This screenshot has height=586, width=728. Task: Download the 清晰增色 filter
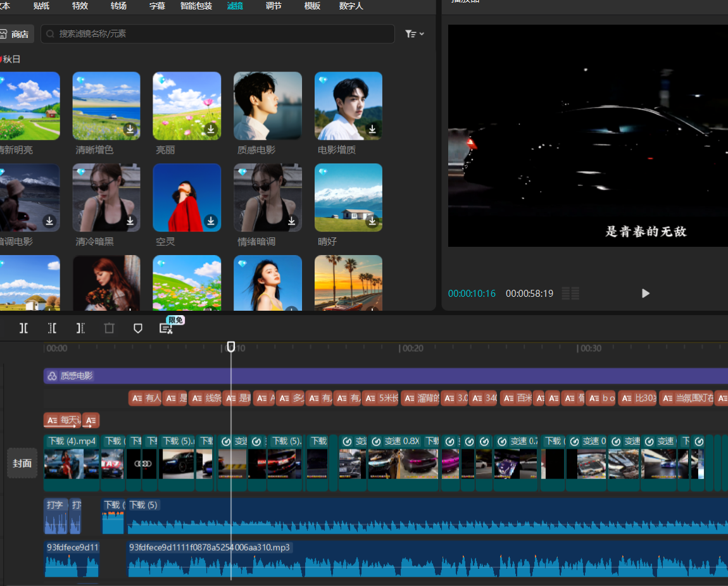130,129
